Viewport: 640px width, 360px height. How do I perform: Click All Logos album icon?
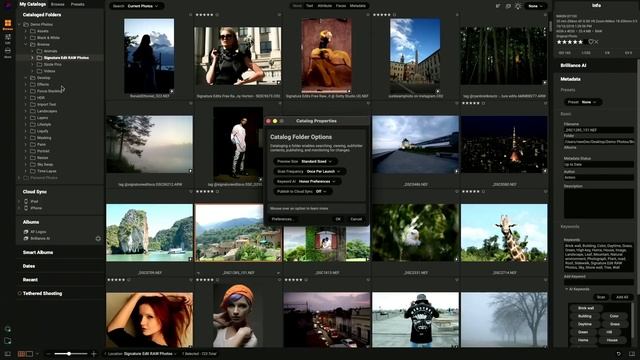tap(26, 232)
